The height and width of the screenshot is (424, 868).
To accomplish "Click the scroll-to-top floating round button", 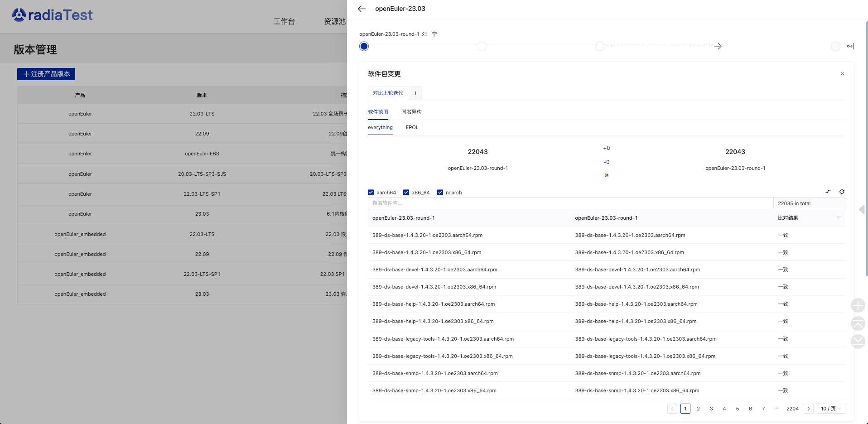I will click(x=858, y=323).
